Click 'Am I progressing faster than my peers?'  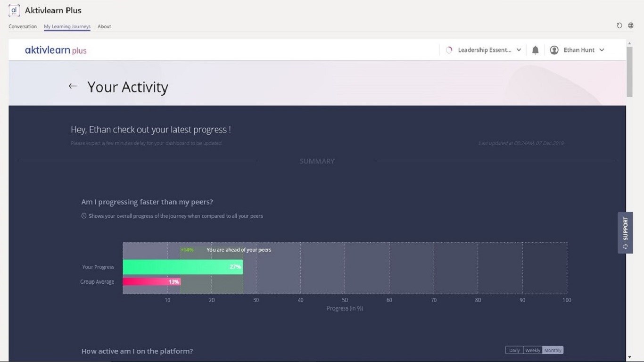[x=147, y=202]
